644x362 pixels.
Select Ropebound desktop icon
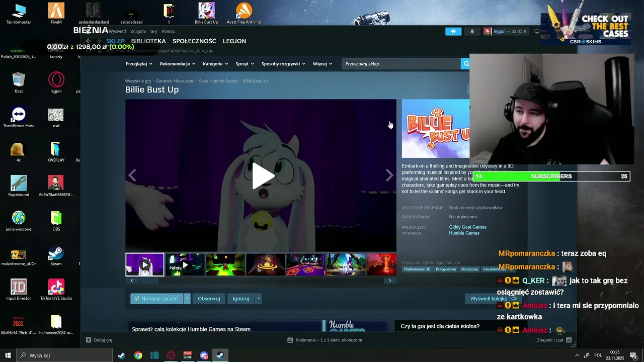click(x=19, y=187)
